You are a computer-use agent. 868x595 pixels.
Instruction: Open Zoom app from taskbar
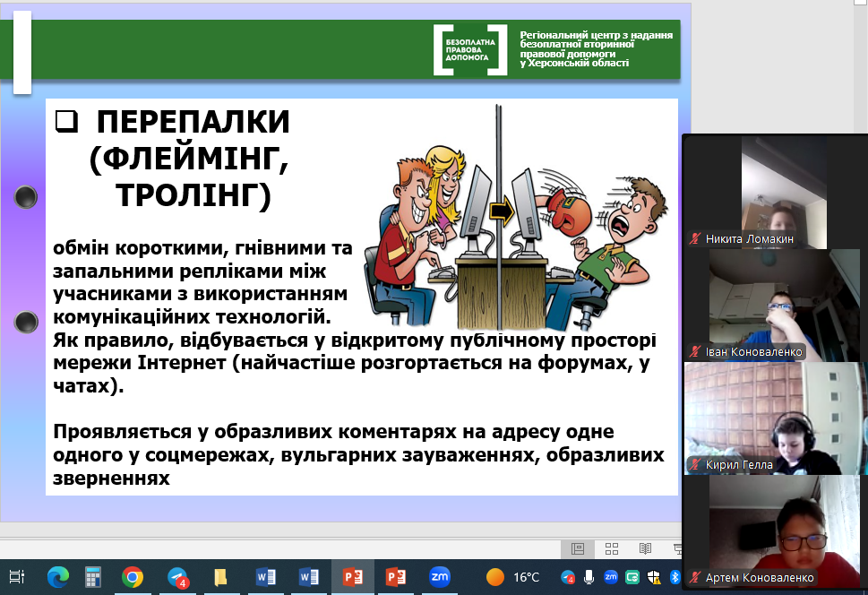coord(439,576)
